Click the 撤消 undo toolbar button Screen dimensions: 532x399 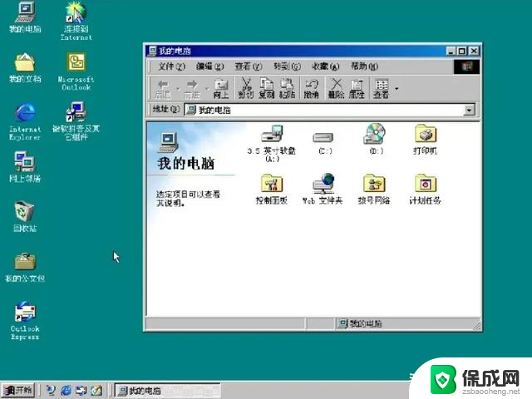(x=311, y=89)
